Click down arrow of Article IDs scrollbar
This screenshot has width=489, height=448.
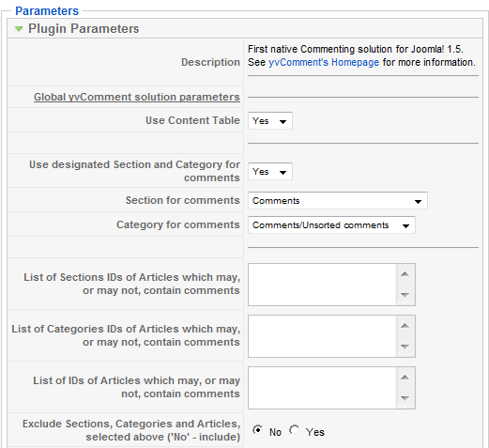click(x=405, y=398)
